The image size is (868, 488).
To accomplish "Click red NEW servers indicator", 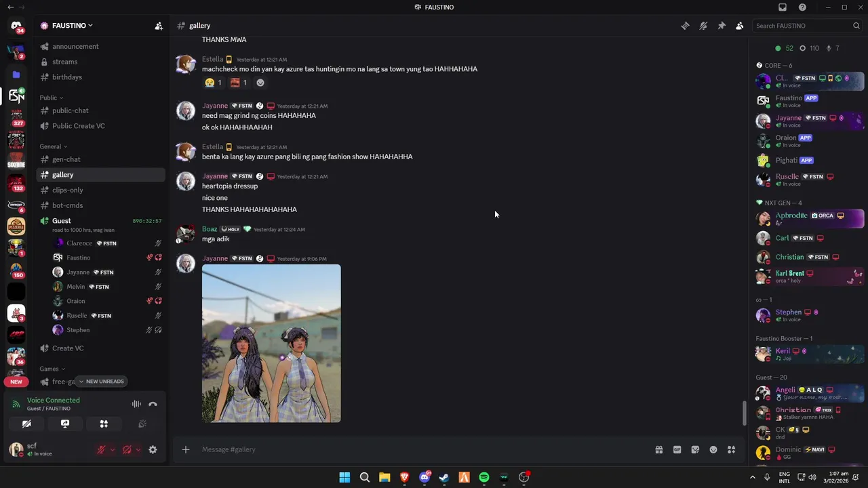I will pos(16,382).
